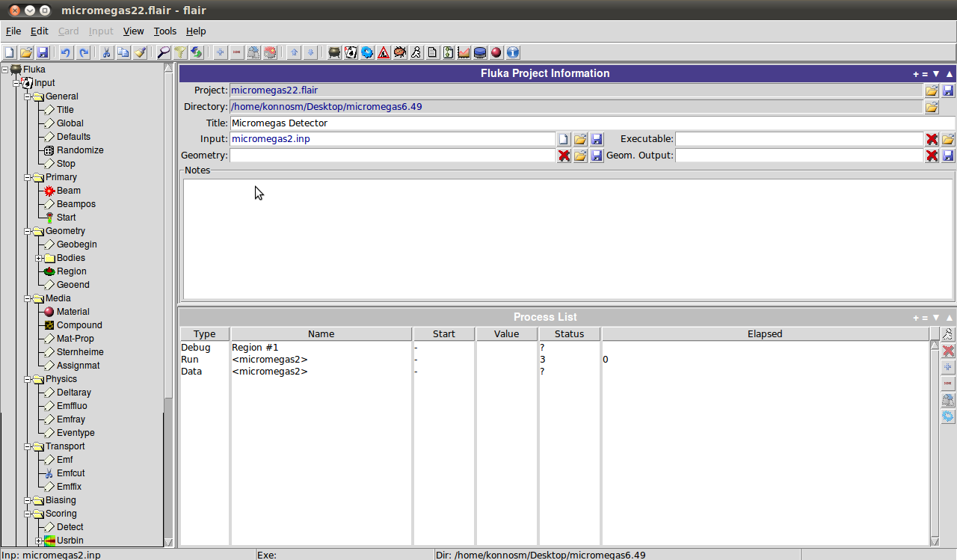The image size is (957, 560).
Task: Collapse the Physics folder node
Action: click(28, 379)
